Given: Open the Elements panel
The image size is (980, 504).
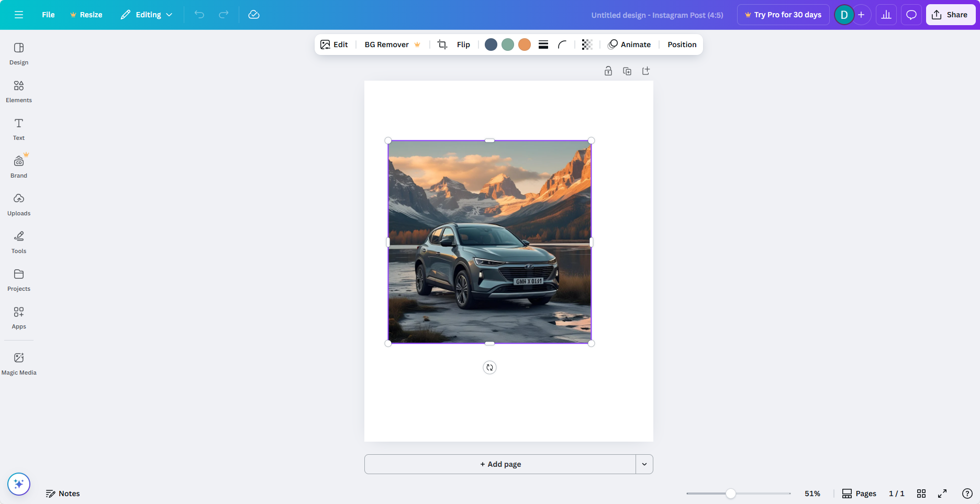Looking at the screenshot, I should tap(18, 90).
